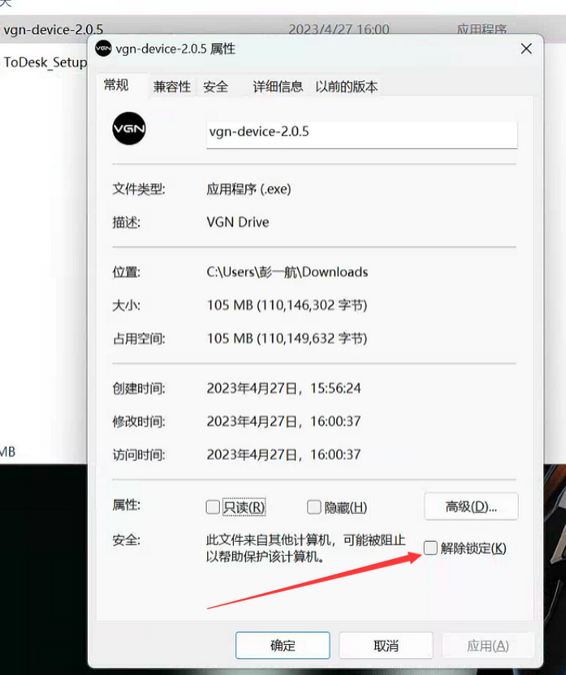Tick the 隐藏(H) checkbox

tap(314, 507)
